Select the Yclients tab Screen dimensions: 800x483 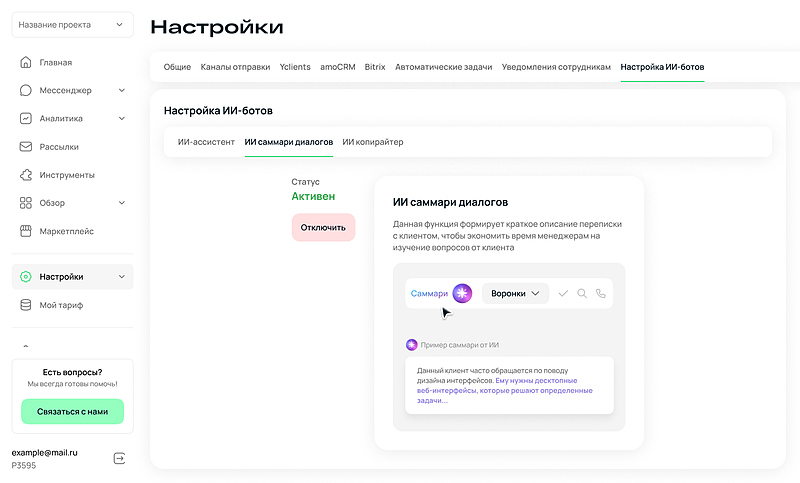tap(295, 67)
